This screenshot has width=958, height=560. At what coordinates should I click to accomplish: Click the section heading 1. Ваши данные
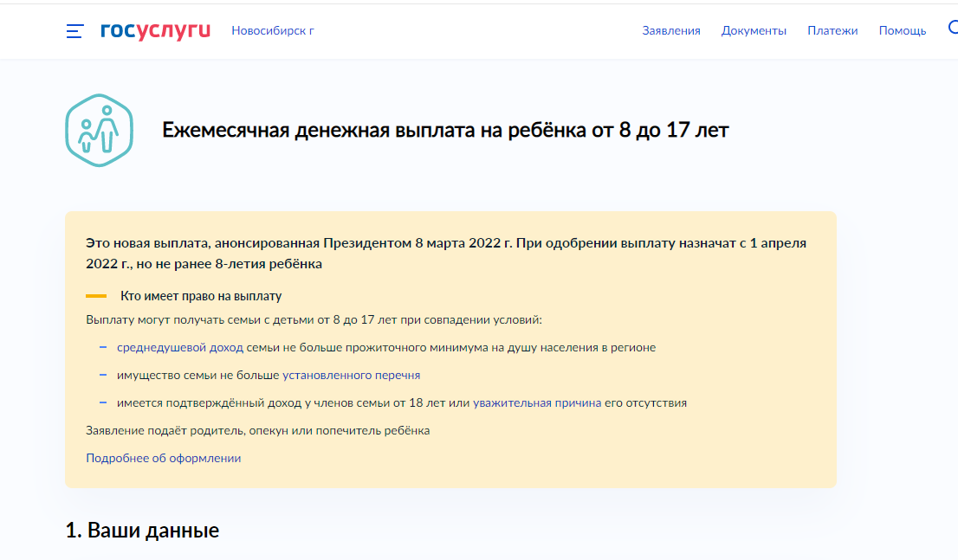pyautogui.click(x=142, y=531)
